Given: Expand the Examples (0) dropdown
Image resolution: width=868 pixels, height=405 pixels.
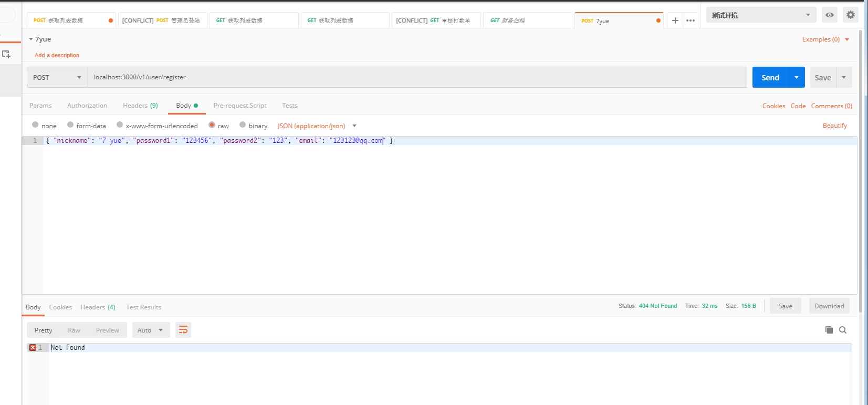Looking at the screenshot, I should (825, 39).
